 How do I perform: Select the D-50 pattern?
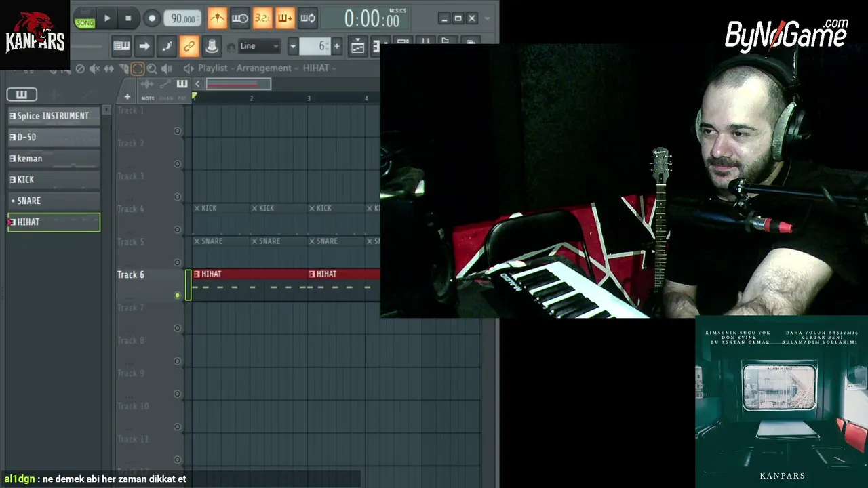[54, 137]
